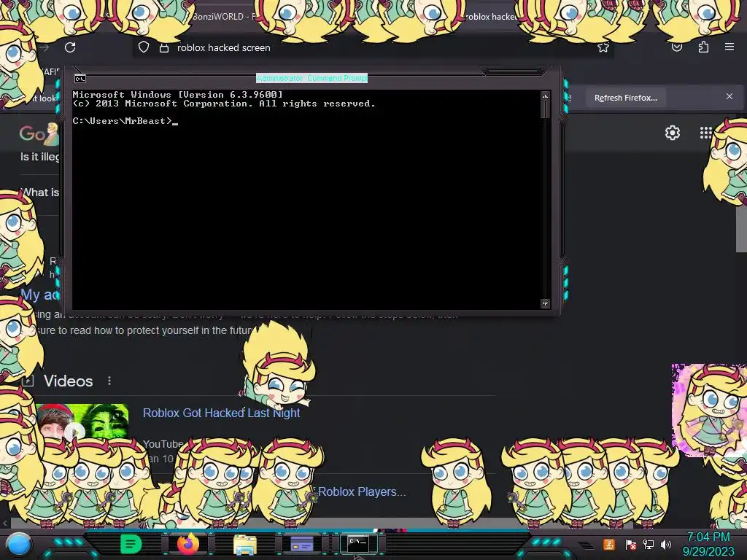Dismiss the Refresh Firefox notification bar

pyautogui.click(x=729, y=96)
